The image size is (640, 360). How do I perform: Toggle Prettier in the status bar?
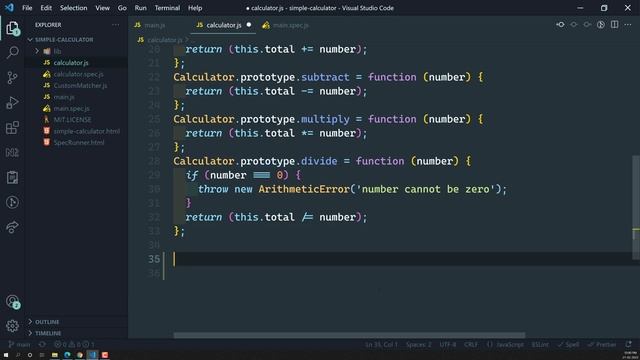pyautogui.click(x=602, y=344)
